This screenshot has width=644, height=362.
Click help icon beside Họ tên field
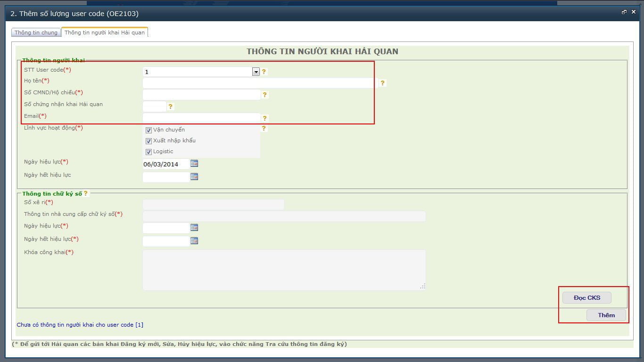point(383,83)
